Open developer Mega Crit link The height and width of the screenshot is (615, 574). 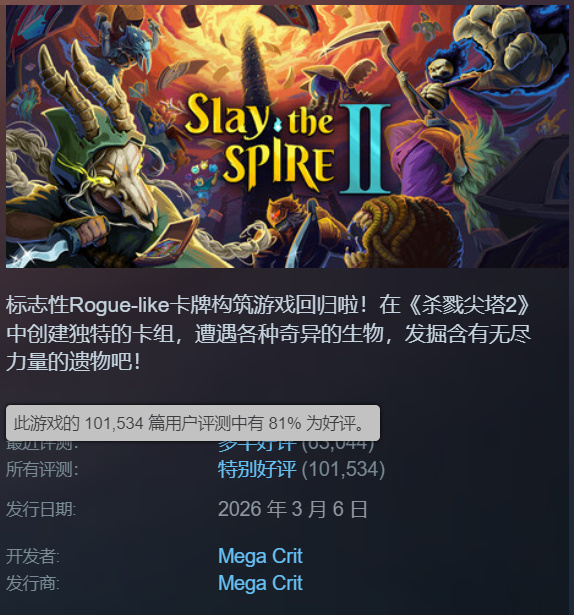point(260,556)
